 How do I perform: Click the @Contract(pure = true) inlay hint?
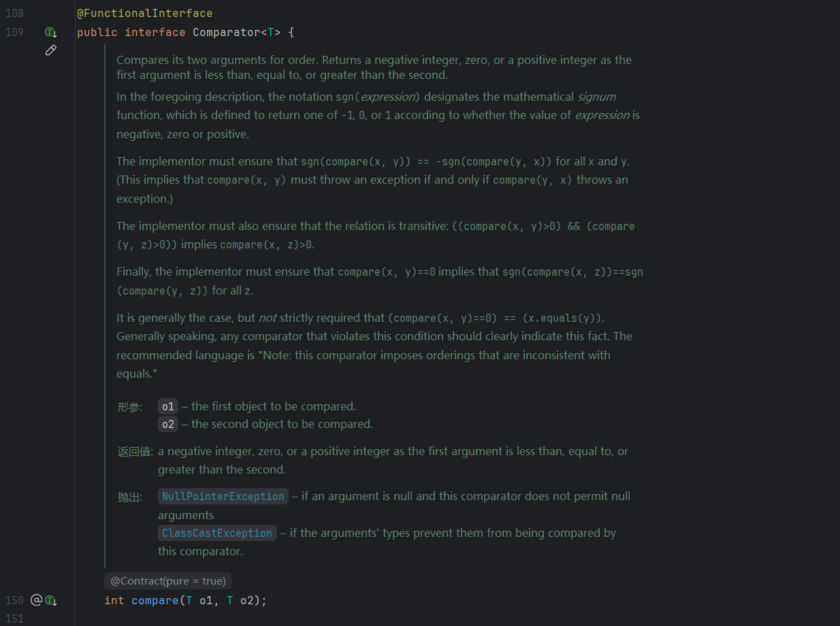pos(168,580)
